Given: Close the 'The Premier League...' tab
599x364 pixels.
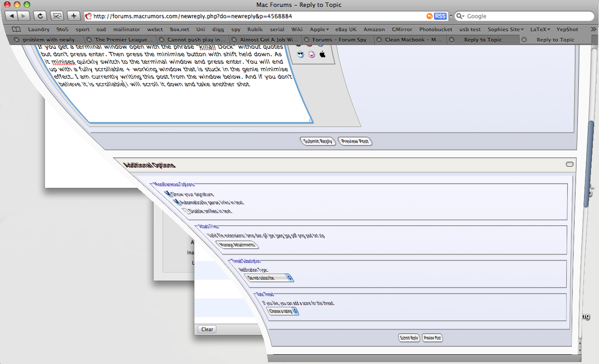Looking at the screenshot, I should (89, 40).
